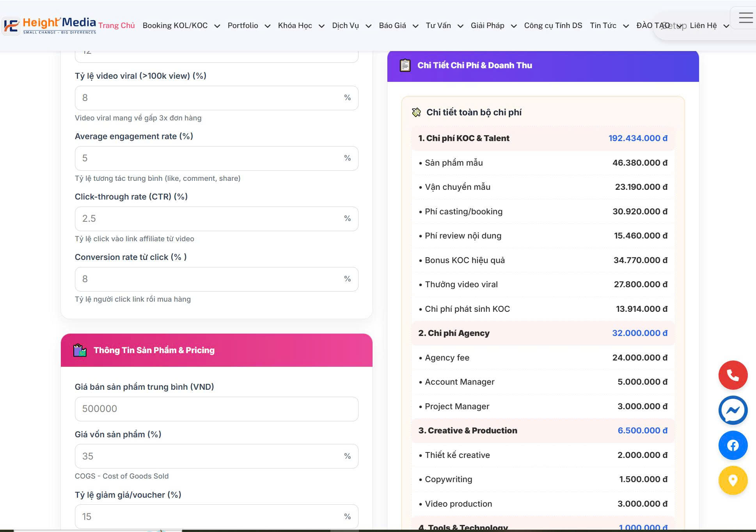
Task: Open the Dịch Vụ dropdown chevron
Action: 368,26
